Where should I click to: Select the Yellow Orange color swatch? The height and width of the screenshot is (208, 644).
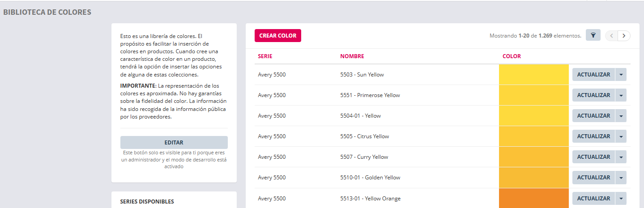tap(533, 198)
